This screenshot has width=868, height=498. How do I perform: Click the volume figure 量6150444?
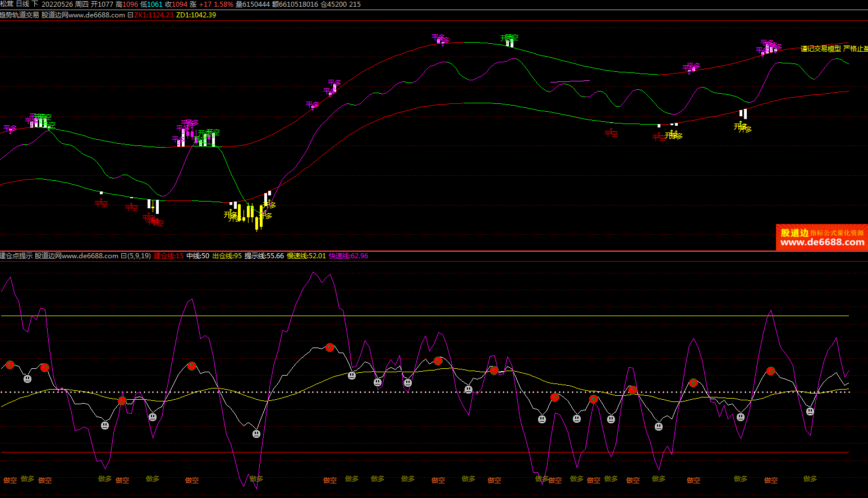point(252,4)
